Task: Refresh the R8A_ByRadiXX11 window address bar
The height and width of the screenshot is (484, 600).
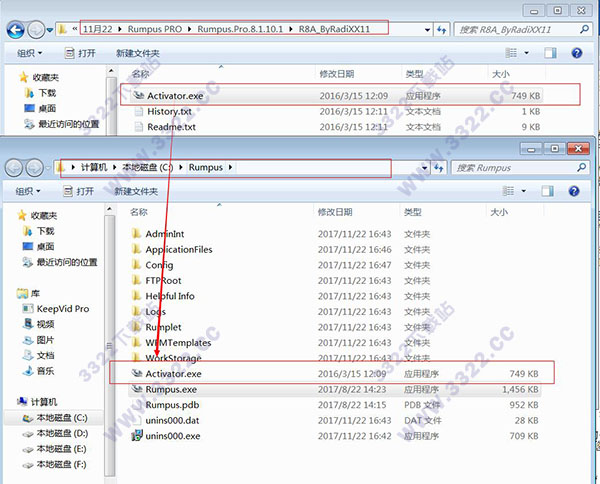Action: (x=442, y=29)
